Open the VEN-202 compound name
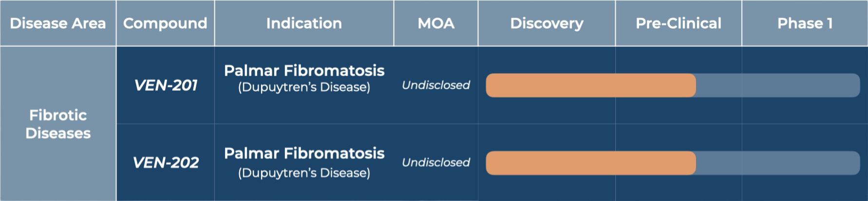868x201 pixels. [x=166, y=162]
